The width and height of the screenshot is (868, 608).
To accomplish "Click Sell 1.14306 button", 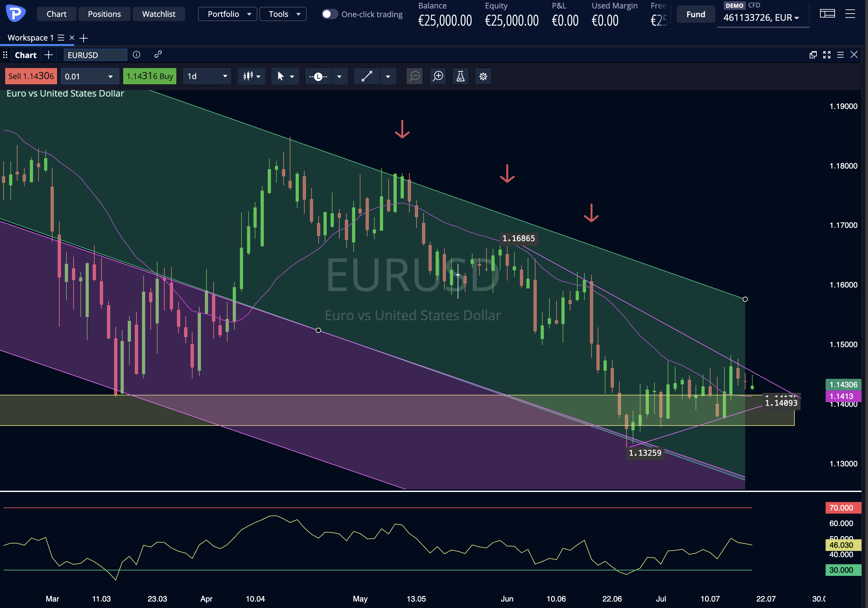I will click(x=31, y=76).
